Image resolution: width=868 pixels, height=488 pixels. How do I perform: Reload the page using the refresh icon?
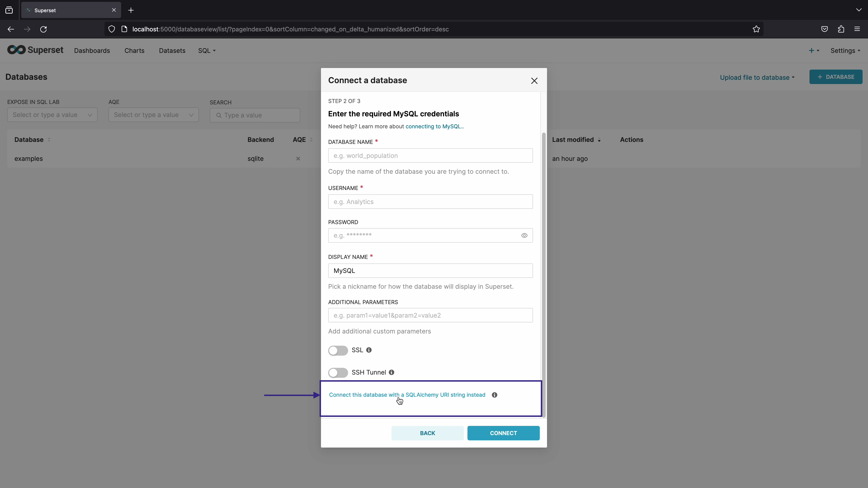43,29
